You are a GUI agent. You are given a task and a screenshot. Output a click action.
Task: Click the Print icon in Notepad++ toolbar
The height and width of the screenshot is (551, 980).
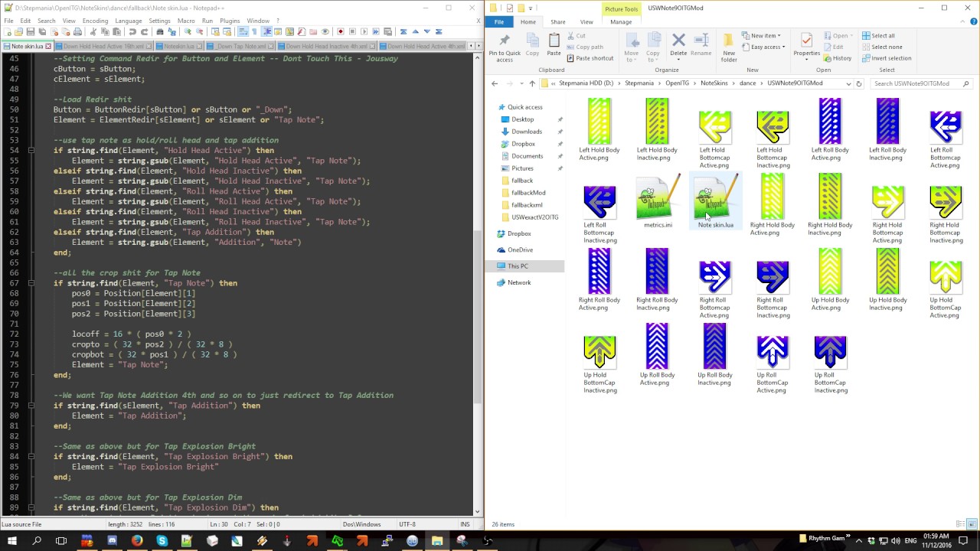77,32
